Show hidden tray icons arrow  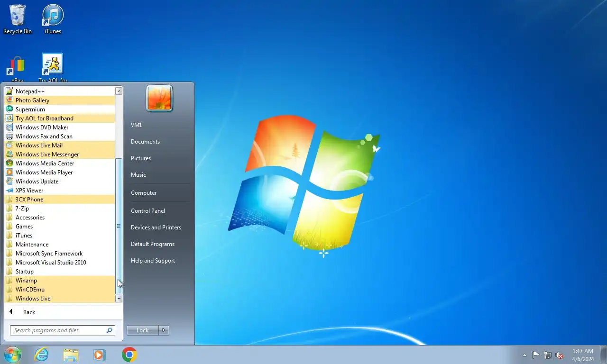pos(524,355)
